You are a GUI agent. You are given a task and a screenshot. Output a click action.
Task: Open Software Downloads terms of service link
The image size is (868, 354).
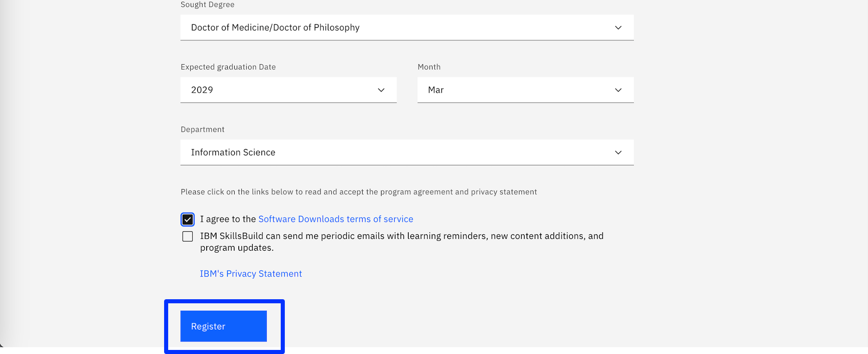tap(335, 219)
